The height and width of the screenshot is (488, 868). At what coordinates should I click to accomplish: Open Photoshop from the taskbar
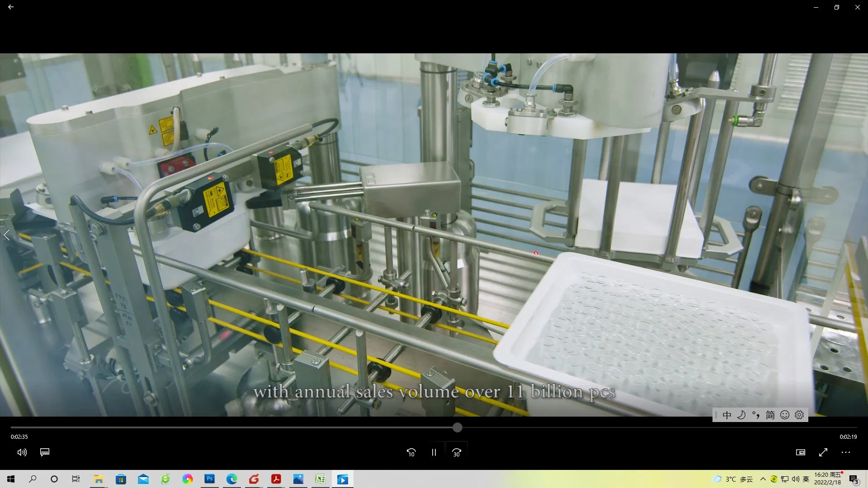pyautogui.click(x=210, y=479)
